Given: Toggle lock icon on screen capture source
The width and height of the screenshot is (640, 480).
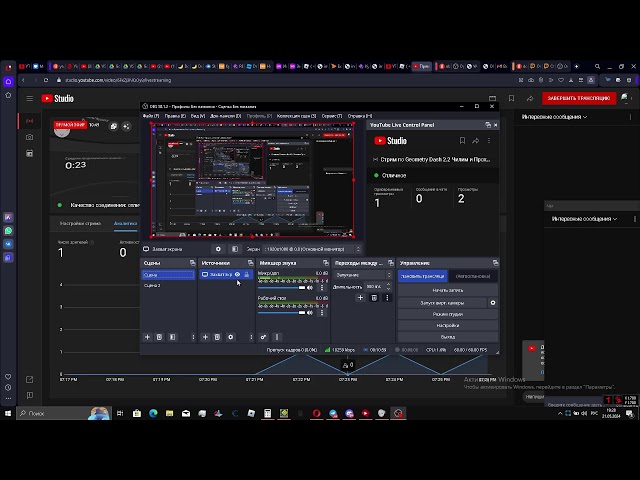Looking at the screenshot, I should click(247, 275).
